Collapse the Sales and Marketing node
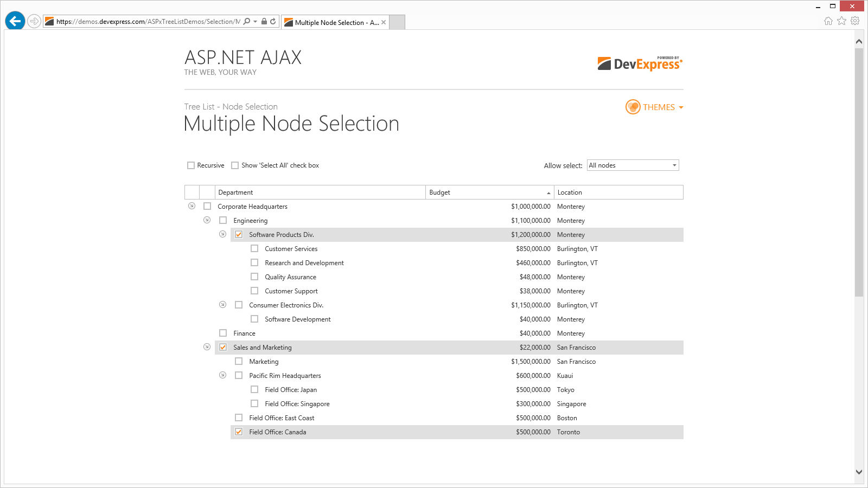 207,347
